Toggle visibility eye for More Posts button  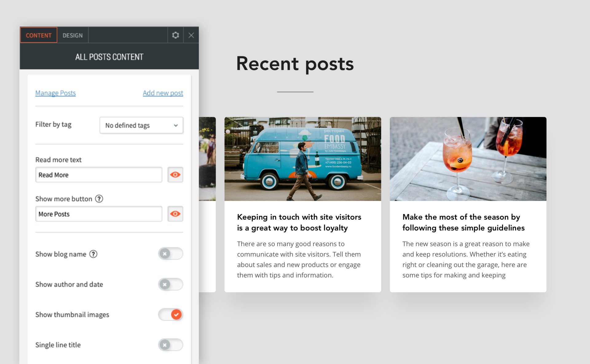175,214
